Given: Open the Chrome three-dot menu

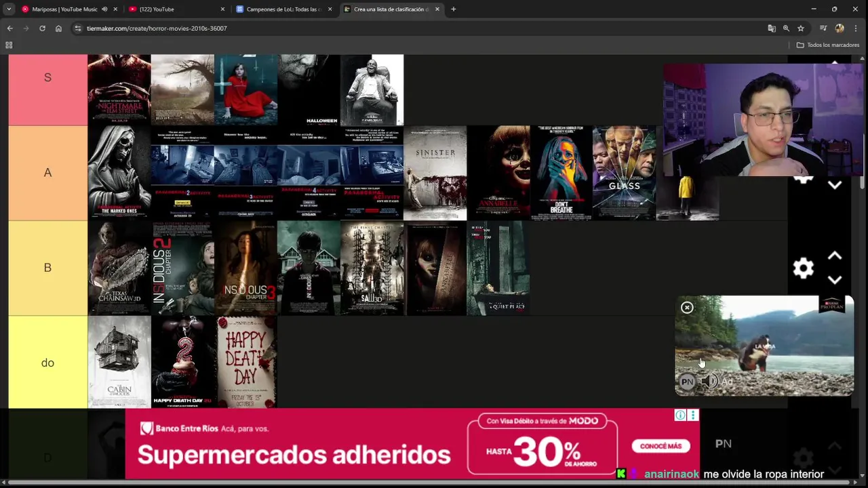Looking at the screenshot, I should click(x=856, y=28).
